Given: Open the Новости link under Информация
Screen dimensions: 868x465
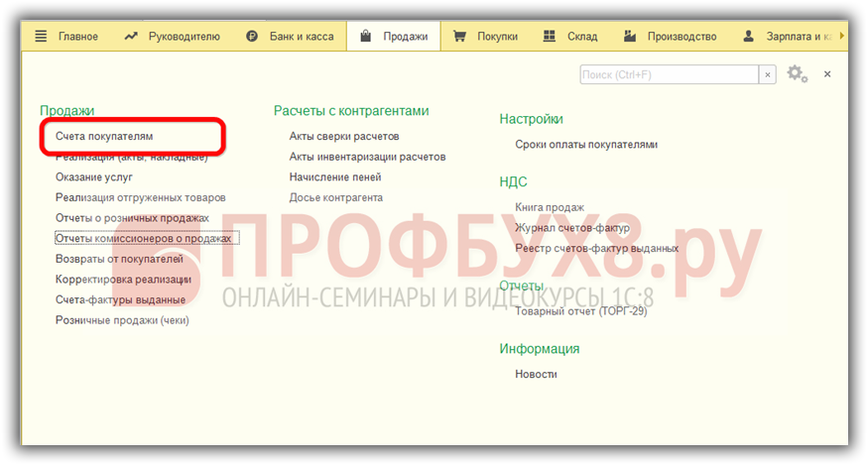Looking at the screenshot, I should (536, 375).
